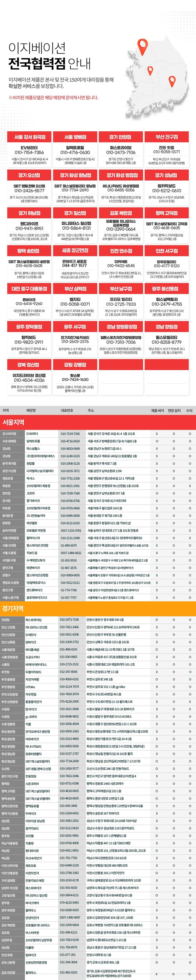Click the 제품 비치 column header
The height and width of the screenshot is (980, 196).
tap(157, 411)
